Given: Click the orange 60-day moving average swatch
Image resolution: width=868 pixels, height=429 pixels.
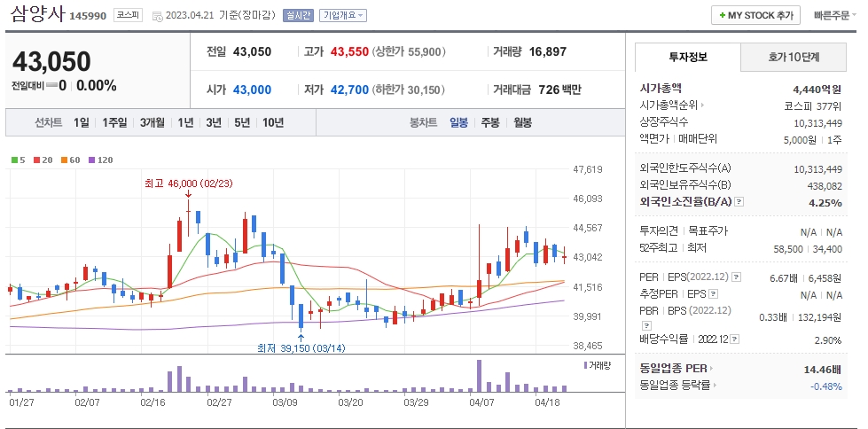Looking at the screenshot, I should coord(64,160).
